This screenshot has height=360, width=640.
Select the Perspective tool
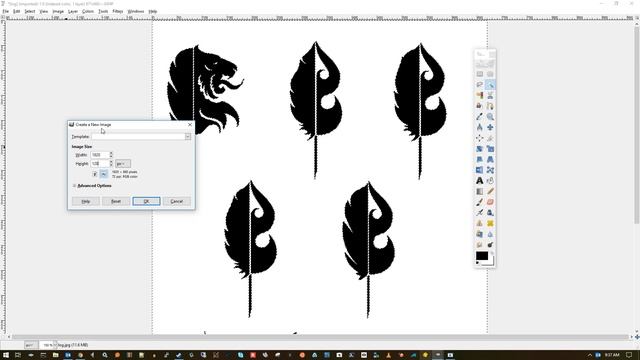(490, 159)
